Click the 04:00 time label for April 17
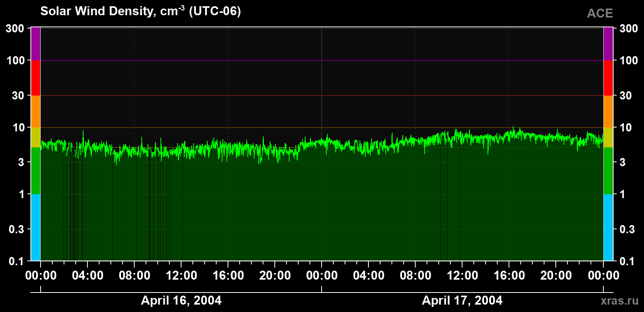Image resolution: width=644 pixels, height=312 pixels. [x=369, y=276]
